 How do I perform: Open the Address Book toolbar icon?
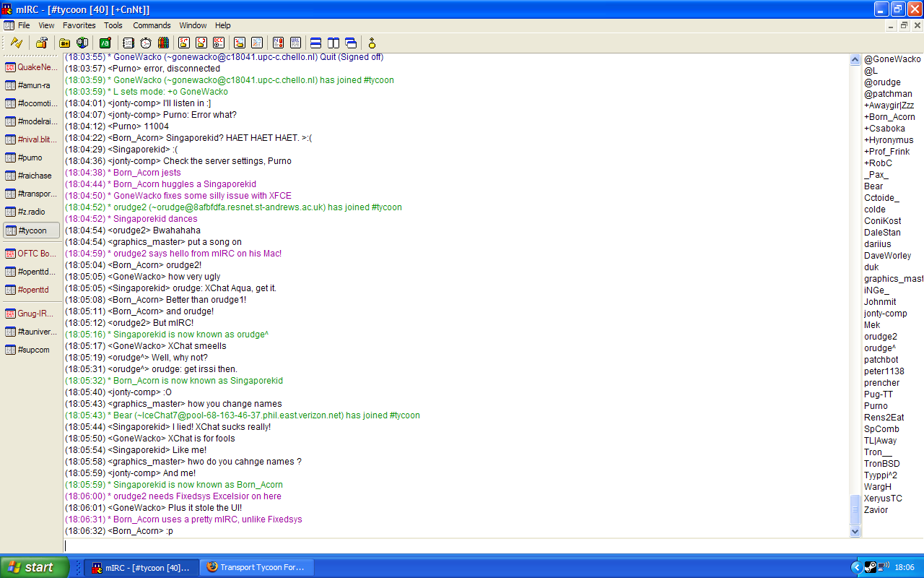128,43
